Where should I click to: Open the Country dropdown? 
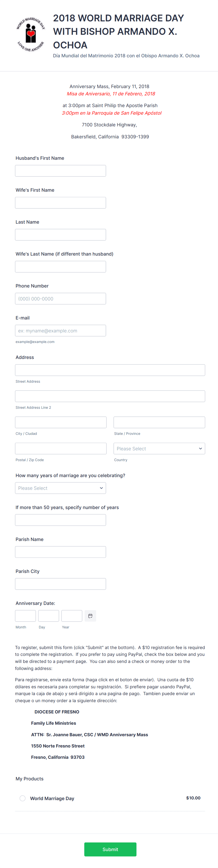[159, 448]
